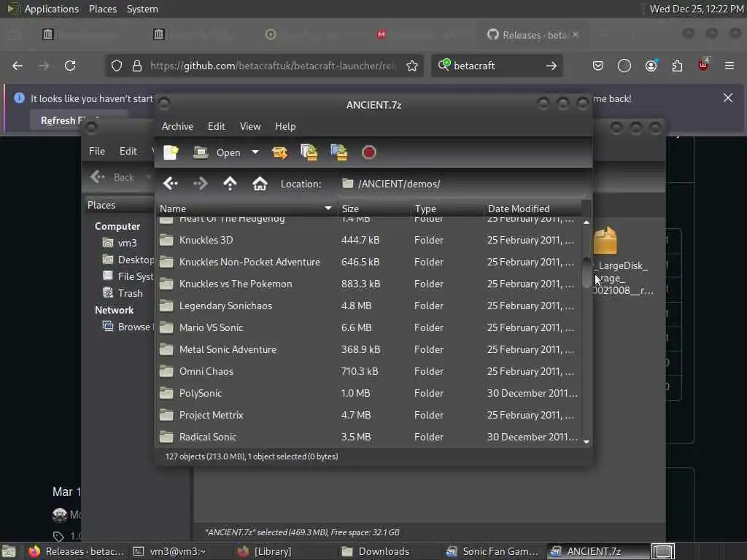Select Knuckles vs The Pokemon folder
This screenshot has height=560, width=747.
[x=369, y=284]
